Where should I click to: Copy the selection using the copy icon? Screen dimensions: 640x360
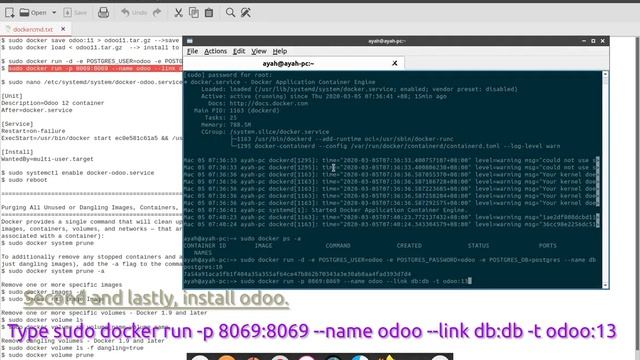[x=194, y=13]
